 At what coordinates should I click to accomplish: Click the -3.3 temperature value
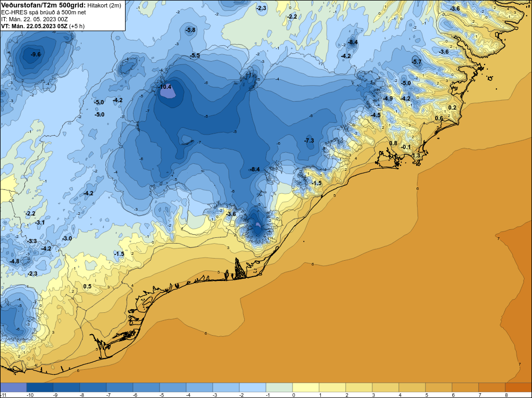pyautogui.click(x=32, y=241)
